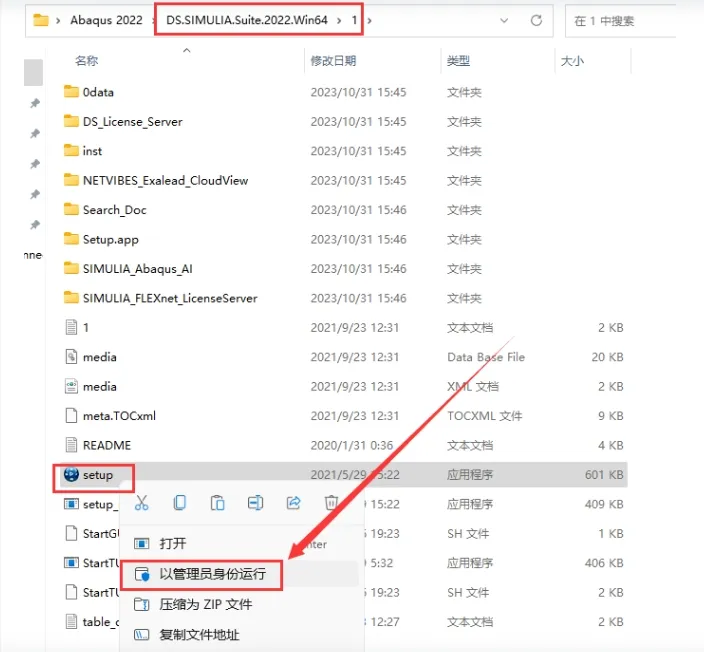Screen dimensions: 704x652
Task: Click the navigation pane scrollbar thumb
Action: [x=33, y=72]
